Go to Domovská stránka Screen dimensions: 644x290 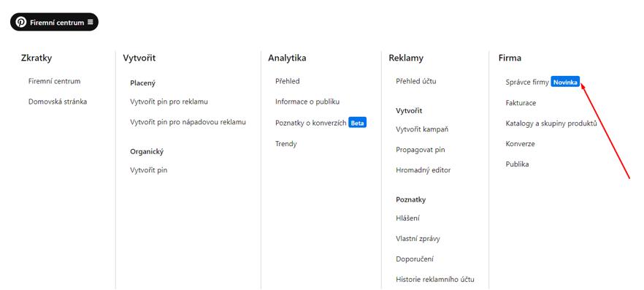point(58,102)
